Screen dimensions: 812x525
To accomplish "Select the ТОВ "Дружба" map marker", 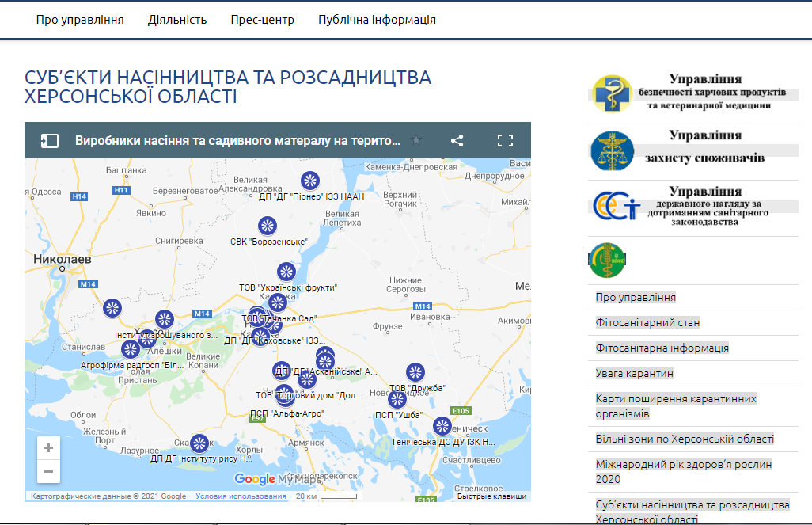I will (415, 372).
